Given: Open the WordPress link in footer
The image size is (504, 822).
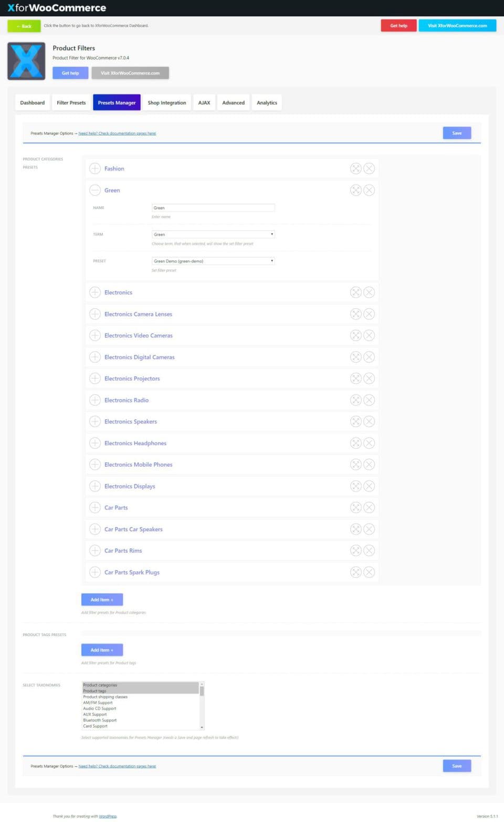Looking at the screenshot, I should 108,816.
